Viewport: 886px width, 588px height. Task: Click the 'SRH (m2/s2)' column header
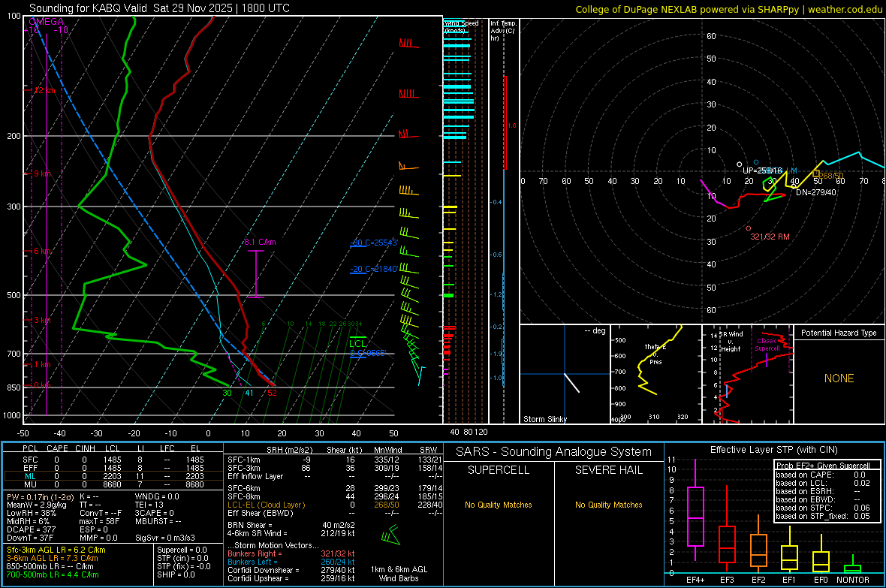point(289,450)
